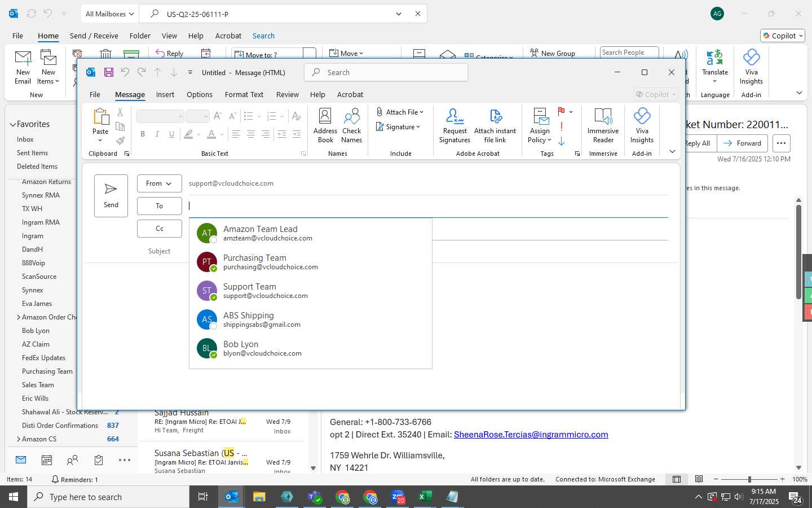Click the Undo icon in message title bar
812x508 pixels.
click(125, 72)
